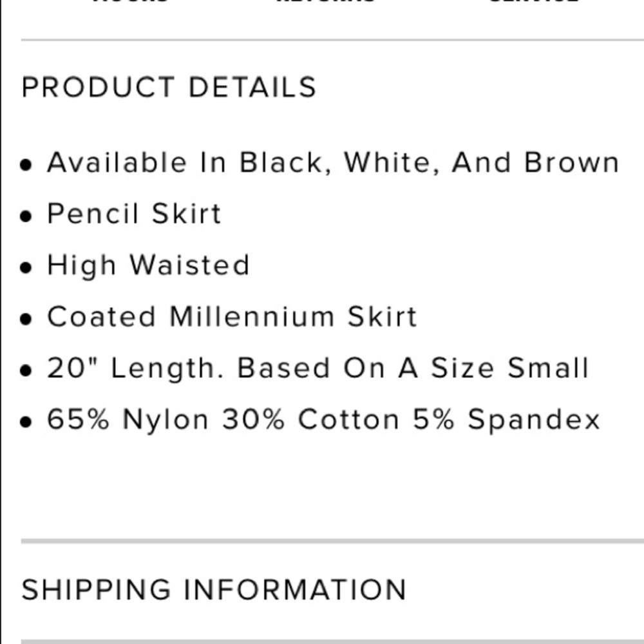This screenshot has width=644, height=644.
Task: Expand the SHIPPING INFORMATION section
Action: pos(214,590)
